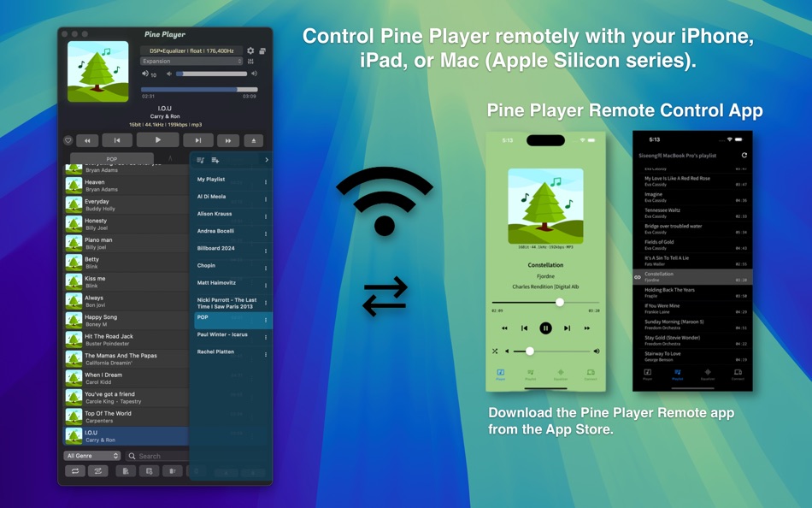Click the eject button in Pine Player

point(253,140)
